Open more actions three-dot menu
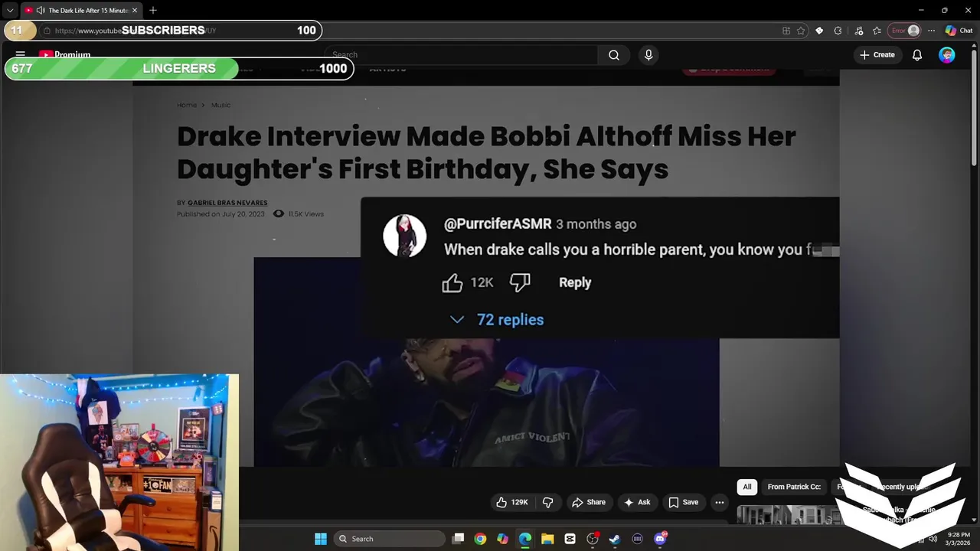Screen dimensions: 980x551 coord(720,502)
